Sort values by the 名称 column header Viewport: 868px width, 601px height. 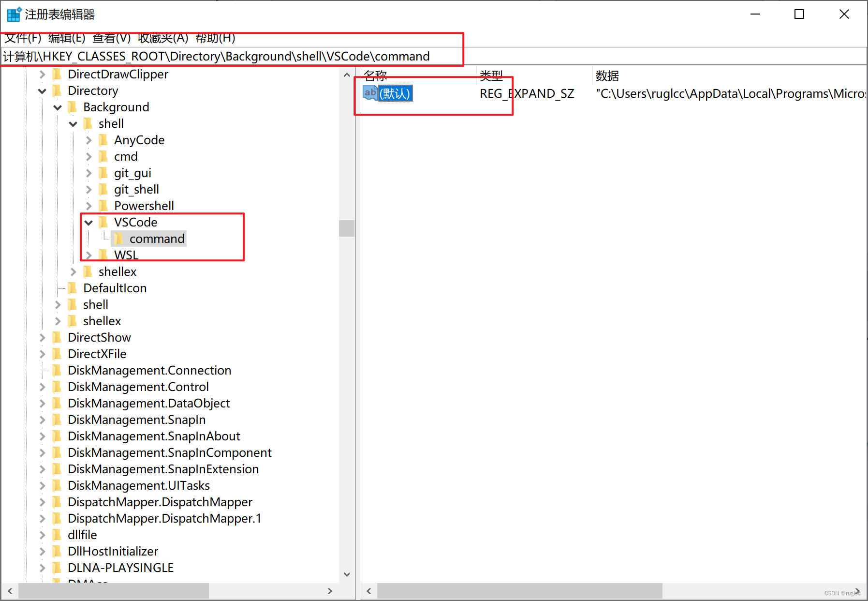[x=375, y=75]
